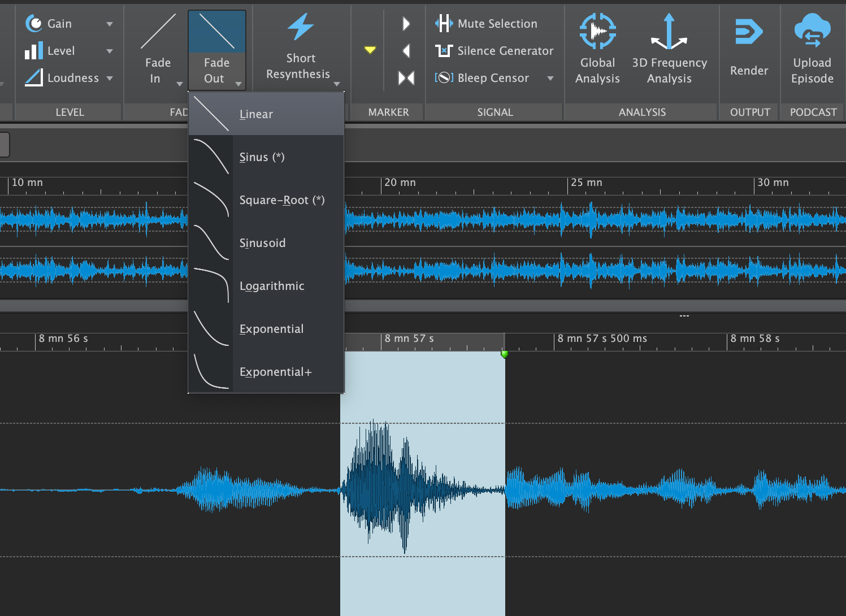Run Global Analysis
This screenshot has width=846, height=616.
click(x=597, y=48)
